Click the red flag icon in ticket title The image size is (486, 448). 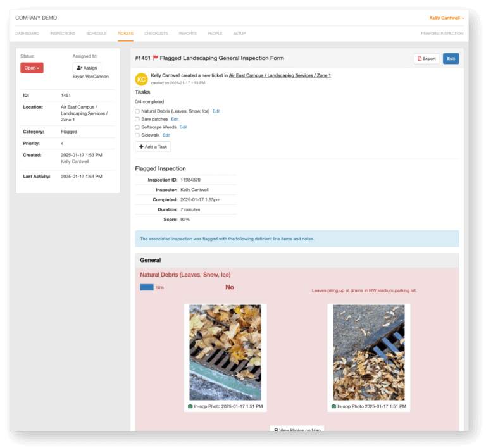click(x=155, y=58)
